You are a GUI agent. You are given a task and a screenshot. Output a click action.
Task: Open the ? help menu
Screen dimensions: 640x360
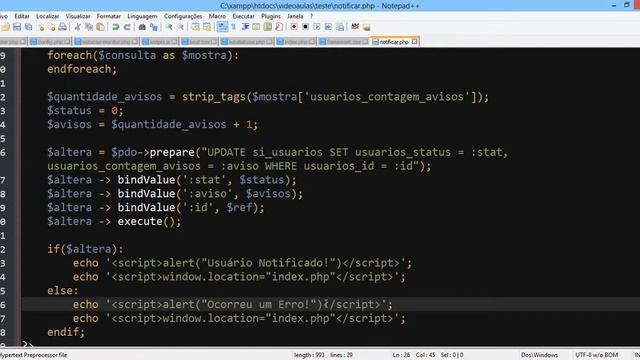pos(311,16)
